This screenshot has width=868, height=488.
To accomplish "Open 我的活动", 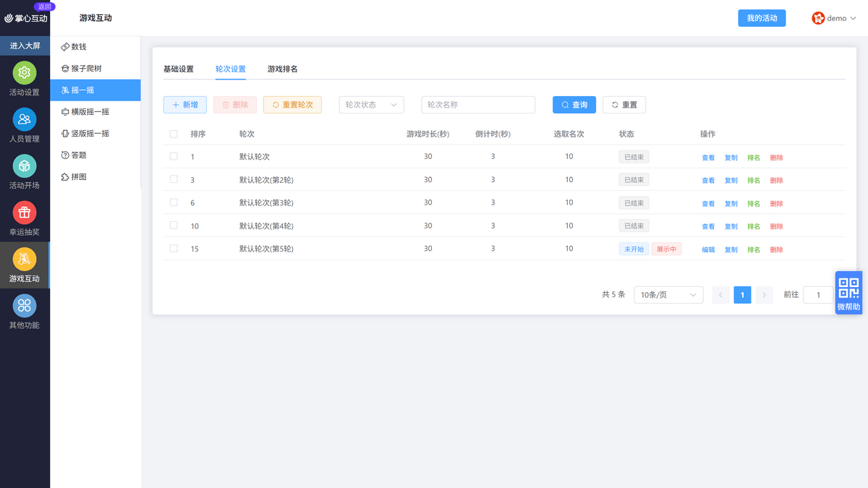I will (x=762, y=18).
